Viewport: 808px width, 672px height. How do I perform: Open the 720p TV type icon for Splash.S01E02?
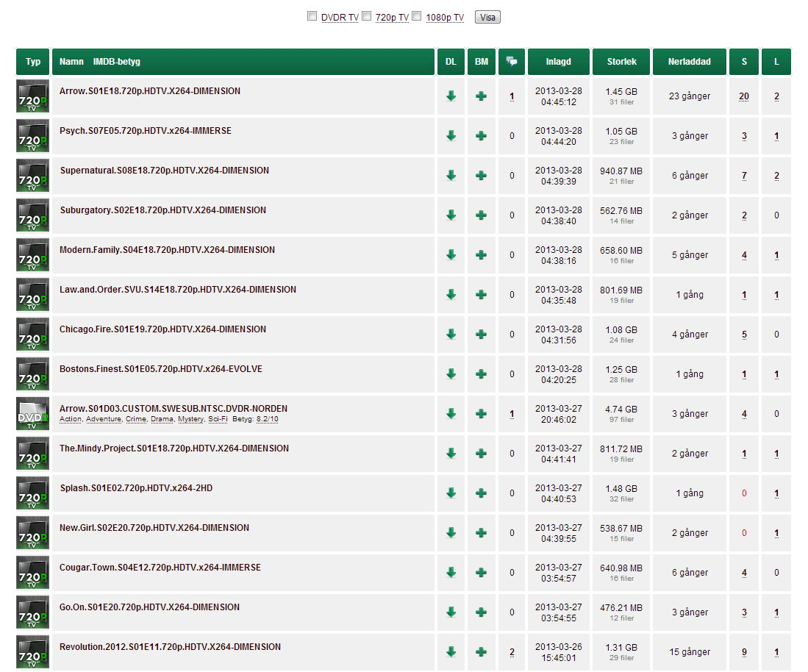pyautogui.click(x=32, y=493)
